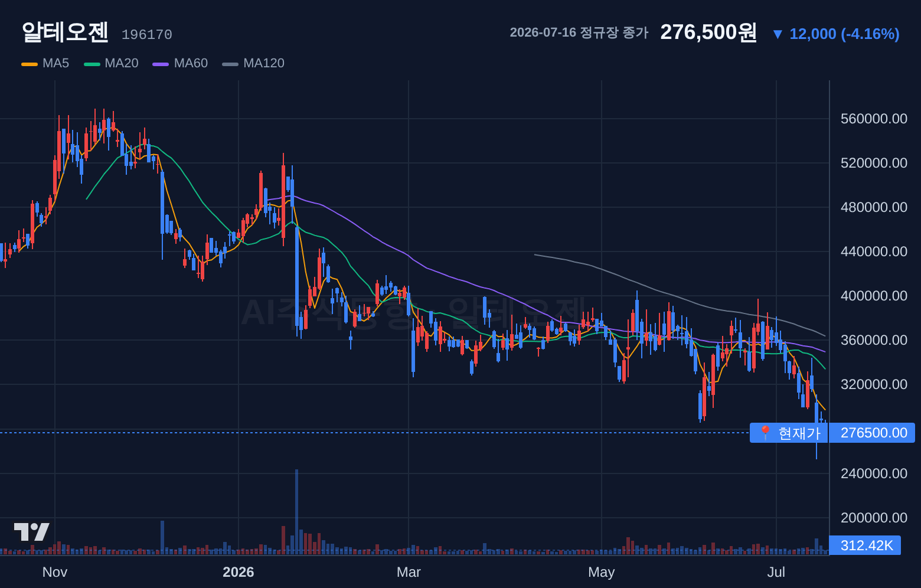921x588 pixels.
Task: Click the 알테오젠 stock name title
Action: tap(65, 32)
